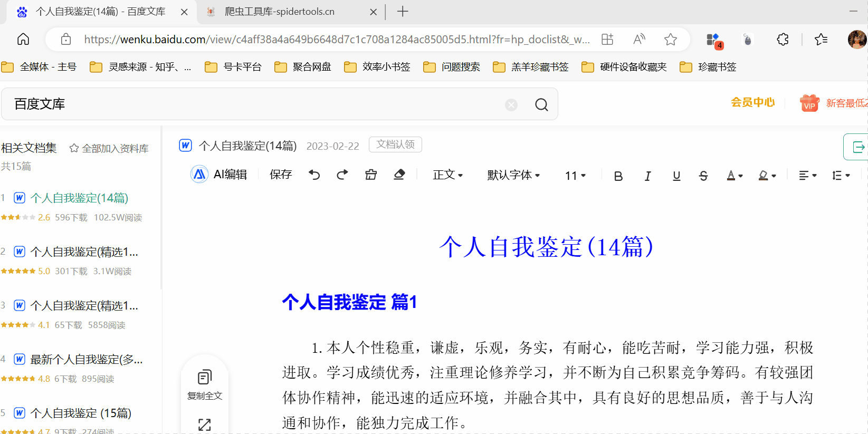Toggle italic formatting

pos(647,176)
